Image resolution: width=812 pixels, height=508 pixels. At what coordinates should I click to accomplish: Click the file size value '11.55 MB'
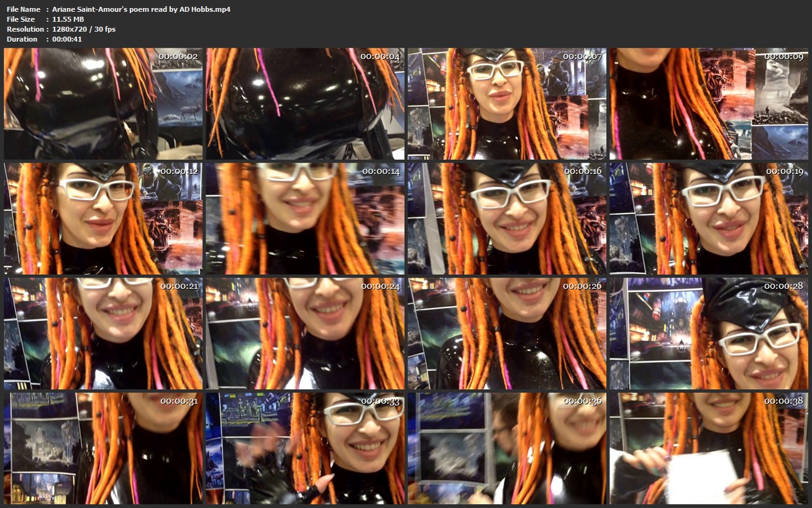pos(68,19)
